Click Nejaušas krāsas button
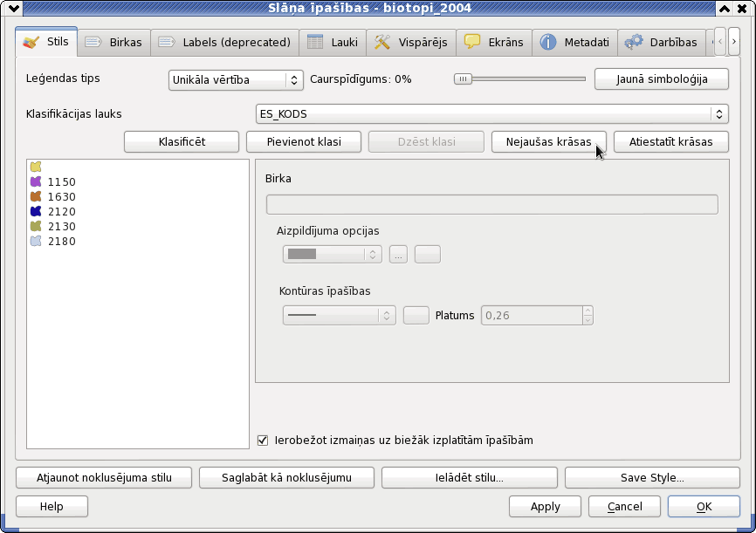 point(549,141)
